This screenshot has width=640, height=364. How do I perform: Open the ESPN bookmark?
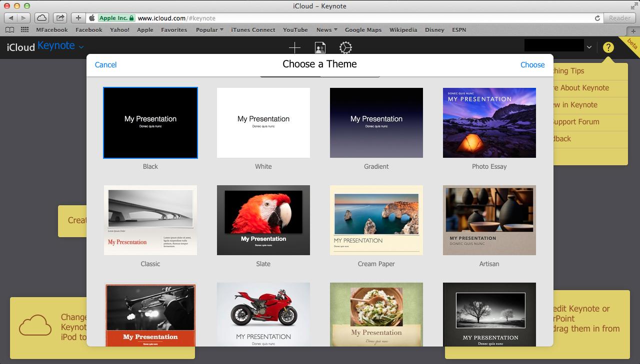click(x=459, y=30)
